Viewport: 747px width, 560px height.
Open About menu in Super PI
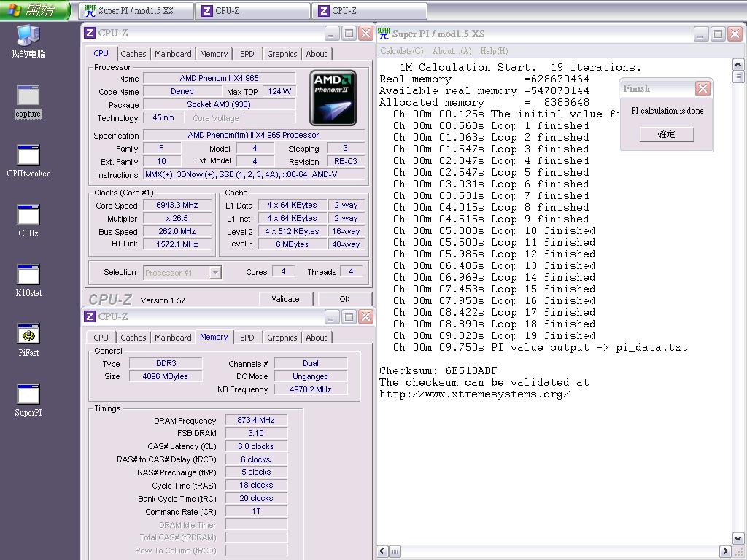[x=452, y=51]
